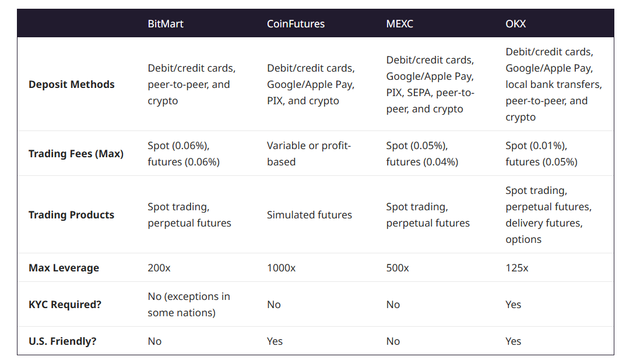Viewport: 633px width, 364px height.
Task: Click the MEXC column header
Action: coord(399,24)
